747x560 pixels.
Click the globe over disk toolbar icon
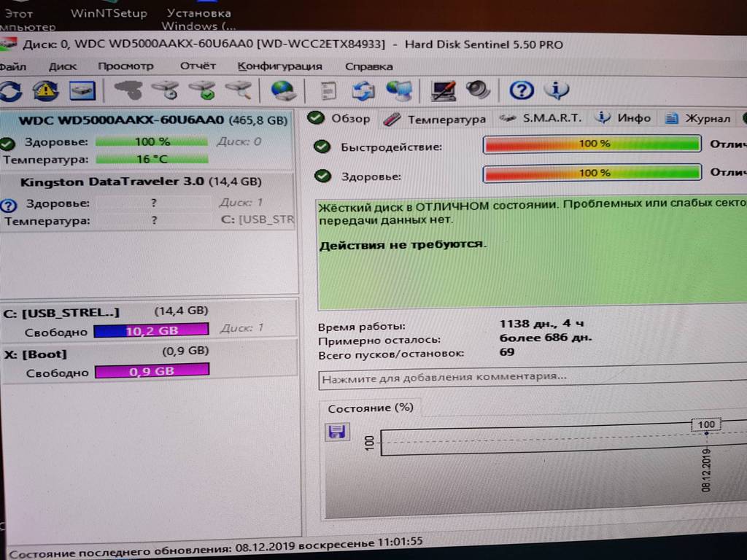click(x=283, y=90)
